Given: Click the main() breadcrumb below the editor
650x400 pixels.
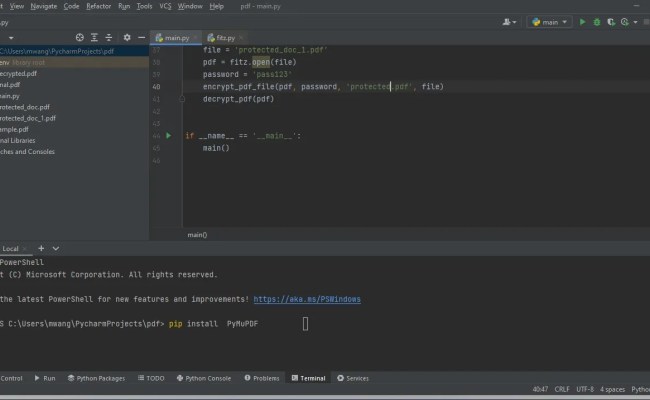Looking at the screenshot, I should (x=197, y=235).
